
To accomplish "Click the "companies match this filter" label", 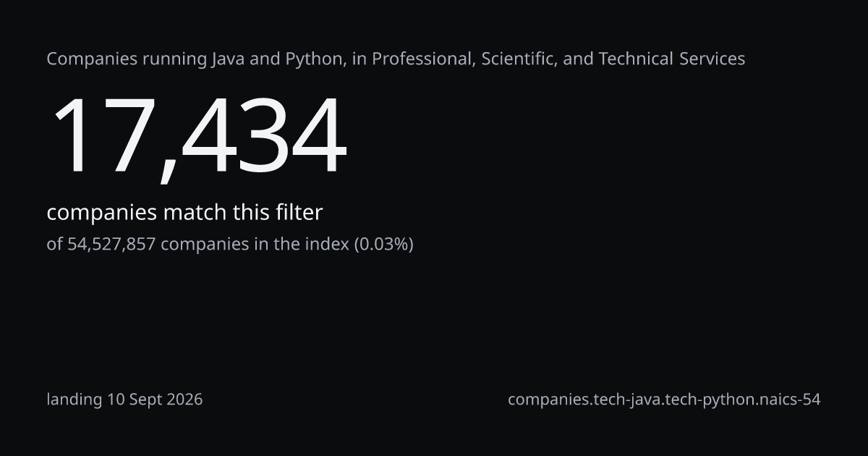I will point(184,213).
